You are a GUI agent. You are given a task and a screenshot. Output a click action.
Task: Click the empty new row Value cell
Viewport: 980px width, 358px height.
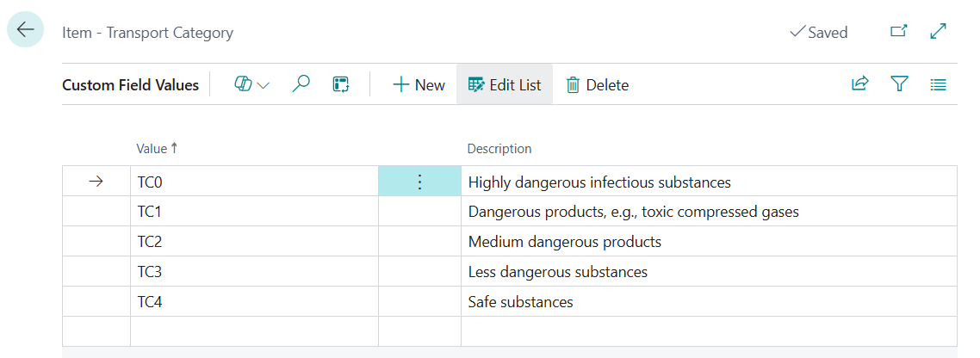tap(253, 331)
